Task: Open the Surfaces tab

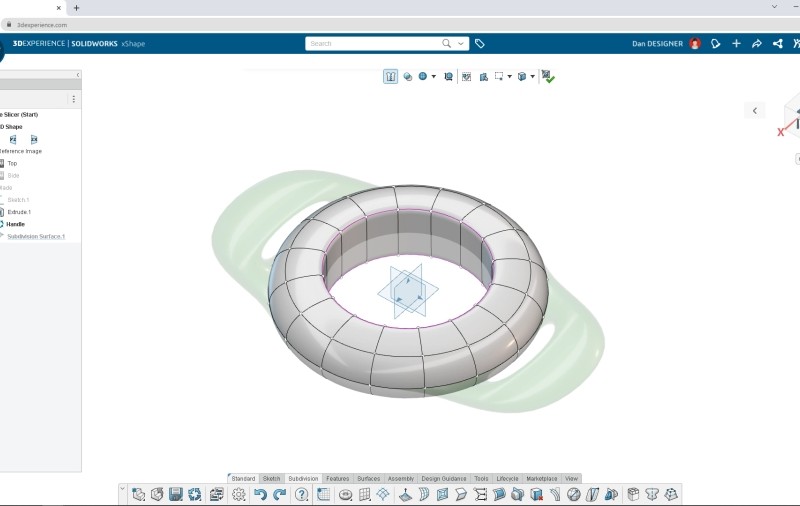Action: 368,478
